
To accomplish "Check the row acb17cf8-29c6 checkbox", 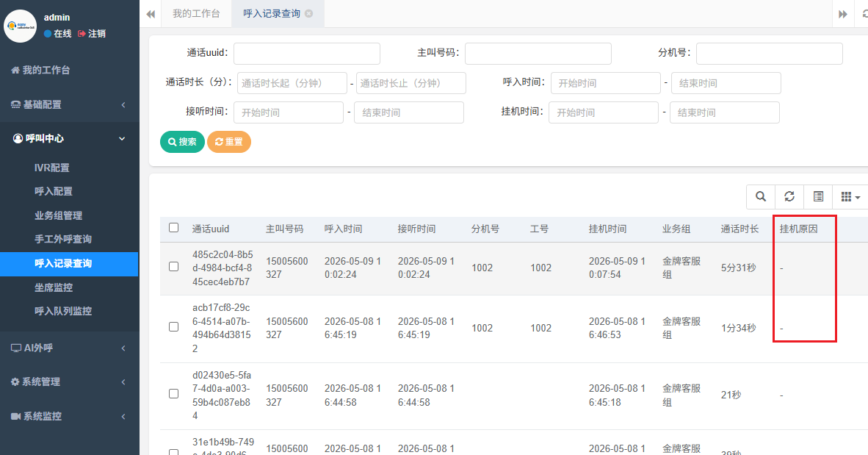I will click(174, 327).
